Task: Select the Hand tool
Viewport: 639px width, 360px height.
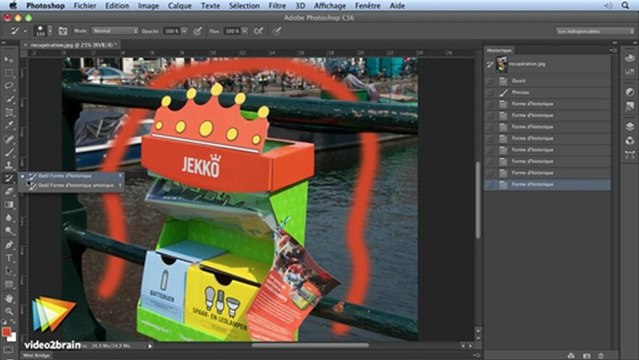Action: click(9, 298)
